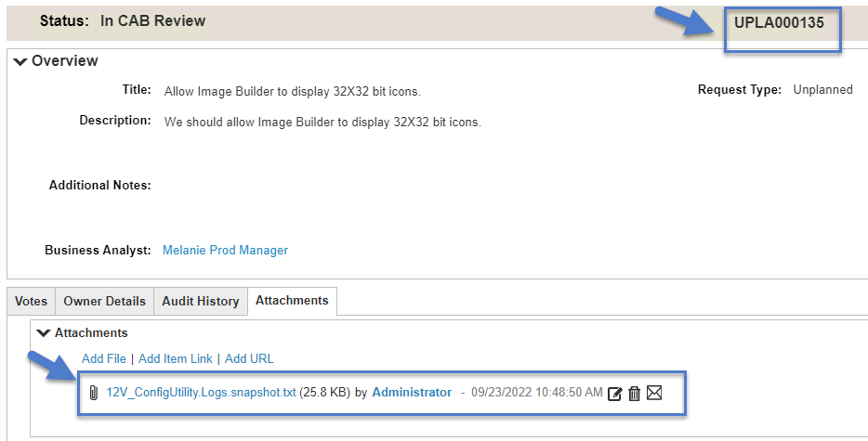Screen dimensions: 868x441
Task: Collapse the Attachments section chevron
Action: [43, 333]
